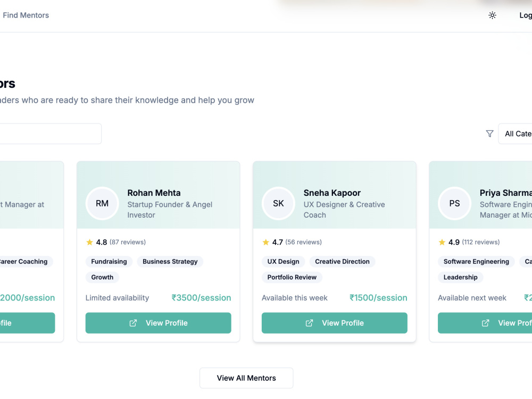Image resolution: width=532 pixels, height=399 pixels.
Task: Click external-link icon in Priya's View Profile
Action: [x=486, y=323]
